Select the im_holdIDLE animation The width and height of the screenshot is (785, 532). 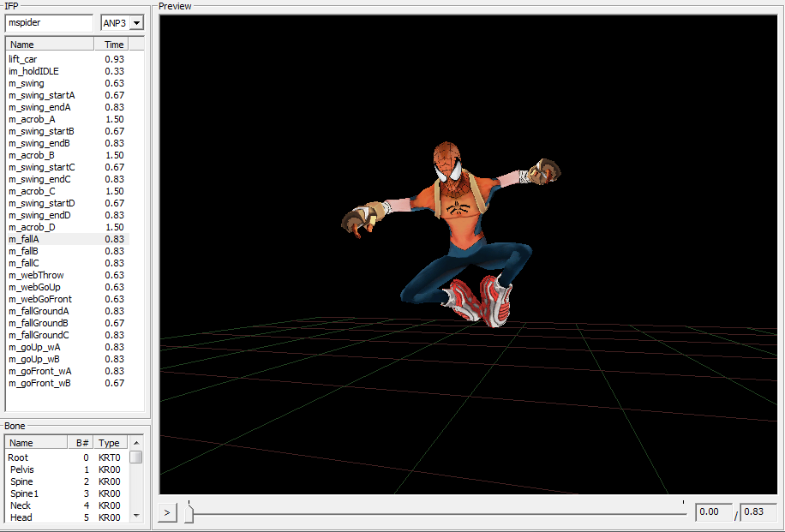(x=67, y=71)
